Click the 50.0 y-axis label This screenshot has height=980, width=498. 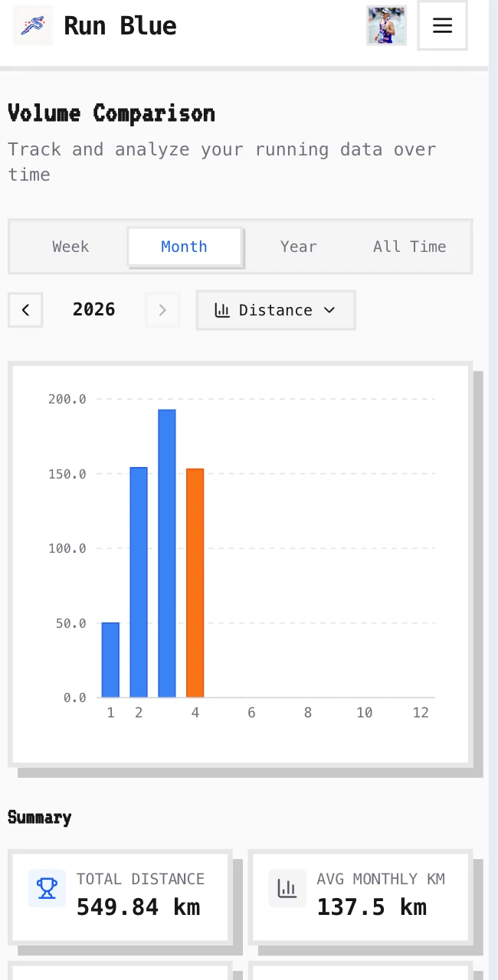(x=71, y=623)
